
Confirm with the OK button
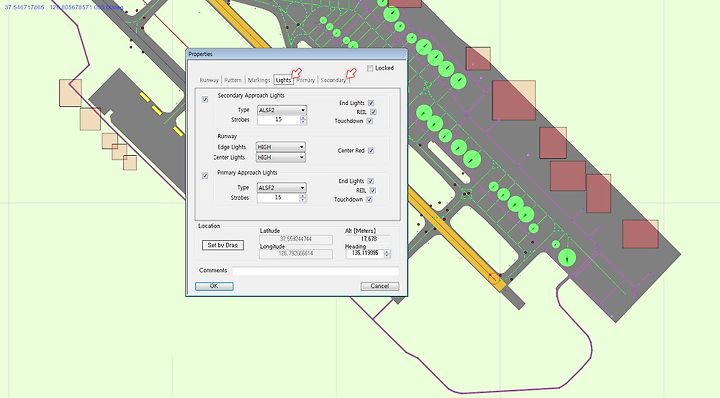tap(214, 286)
